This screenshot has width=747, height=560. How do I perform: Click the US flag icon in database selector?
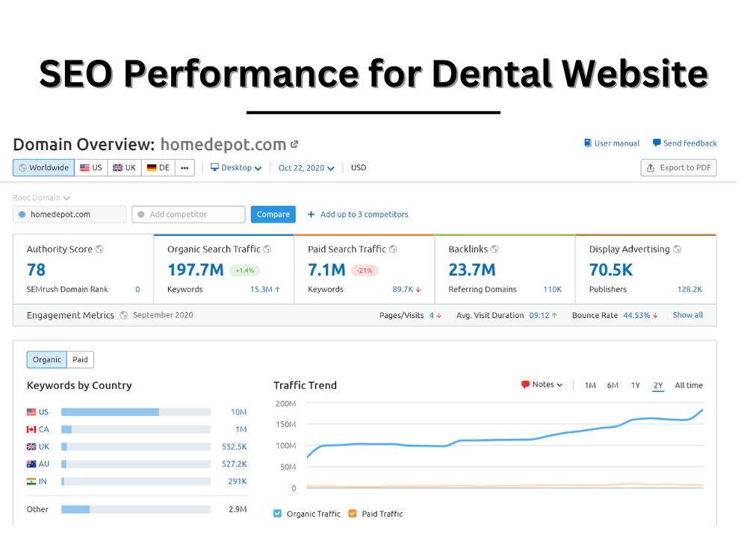tap(84, 167)
